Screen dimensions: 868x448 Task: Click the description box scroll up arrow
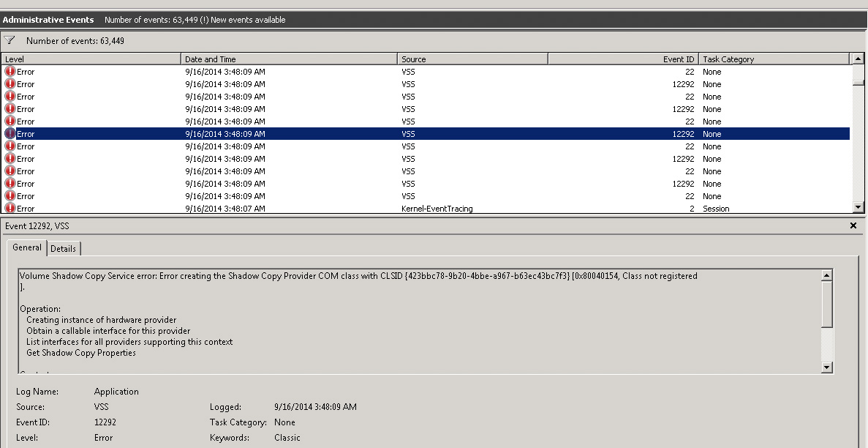827,276
